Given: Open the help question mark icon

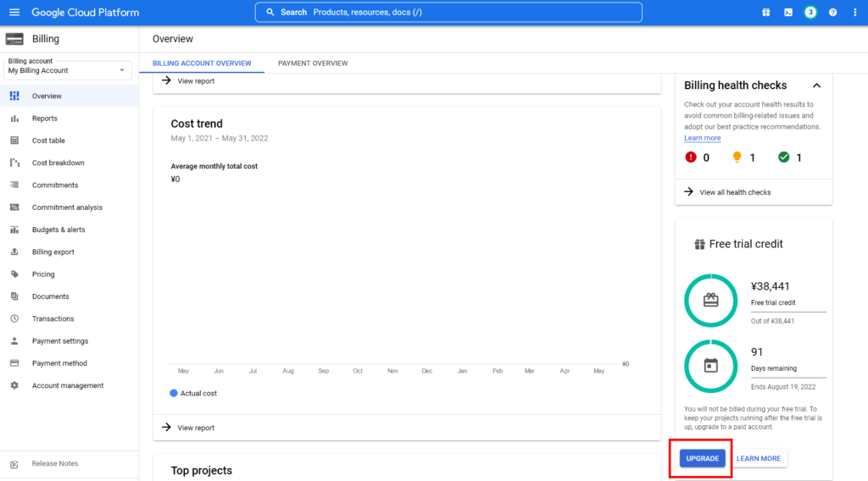Looking at the screenshot, I should (832, 13).
